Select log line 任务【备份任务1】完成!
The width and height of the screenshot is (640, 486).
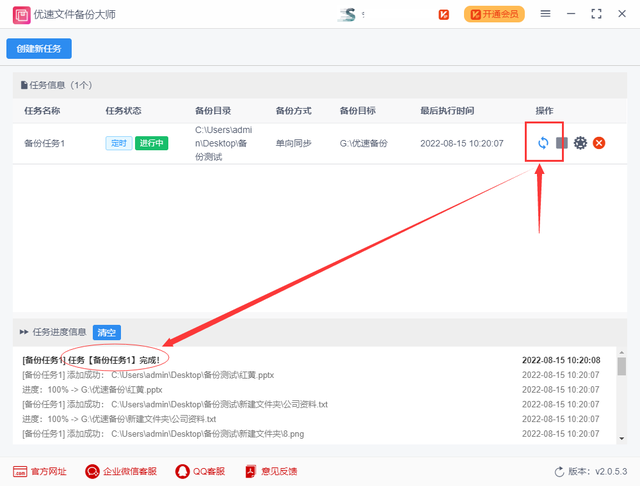(91, 360)
